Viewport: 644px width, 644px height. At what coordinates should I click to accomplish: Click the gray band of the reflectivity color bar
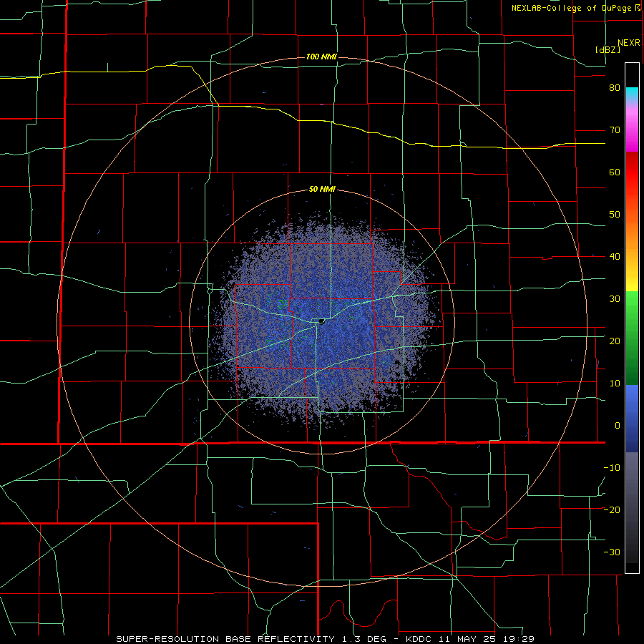pyautogui.click(x=632, y=507)
